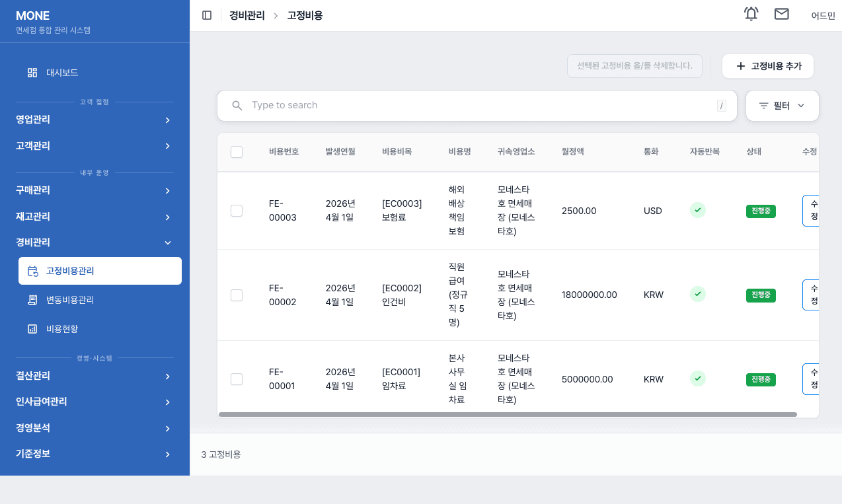Select the FE-00001 row checkbox
This screenshot has width=842, height=504.
pyautogui.click(x=237, y=379)
